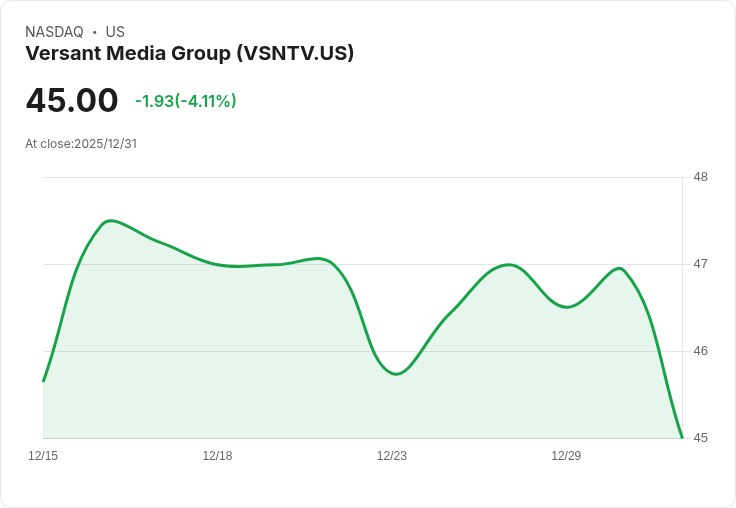Click the 48 price axis label
Image resolution: width=736 pixels, height=508 pixels.
(x=700, y=177)
